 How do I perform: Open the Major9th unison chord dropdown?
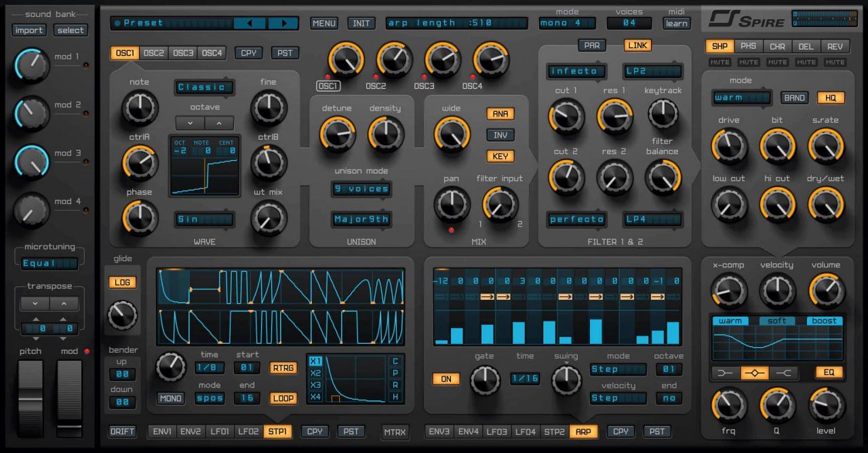point(361,219)
